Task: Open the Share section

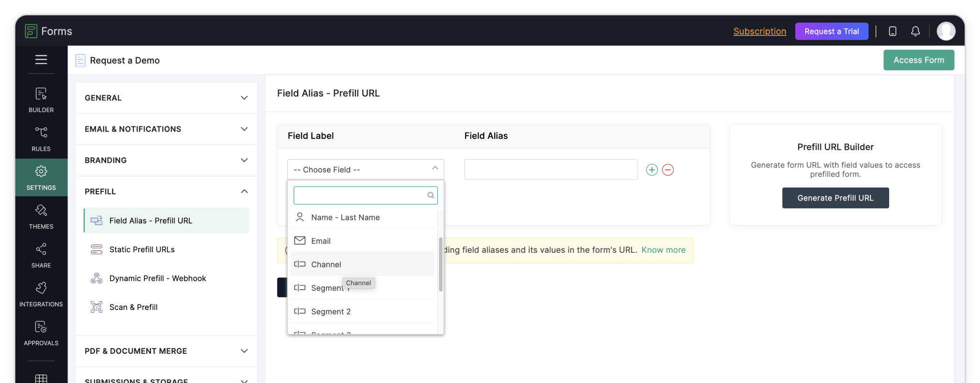Action: [41, 255]
